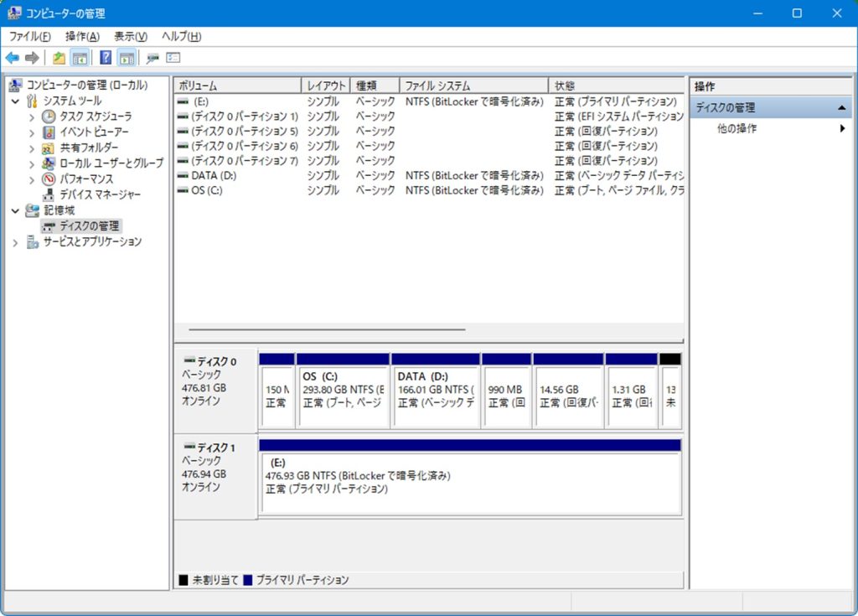Collapse the ディスクの管理 actions section
Viewport: 858px width, 616px height.
(842, 108)
